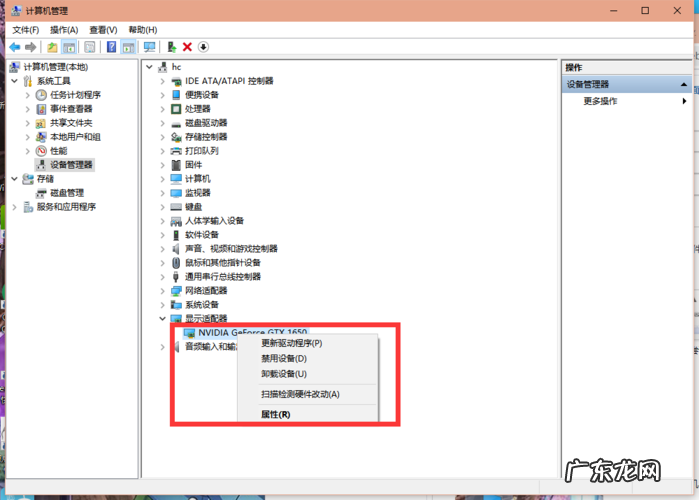This screenshot has height=500, width=699.
Task: Click the Update driver green arrow icon
Action: 172,47
